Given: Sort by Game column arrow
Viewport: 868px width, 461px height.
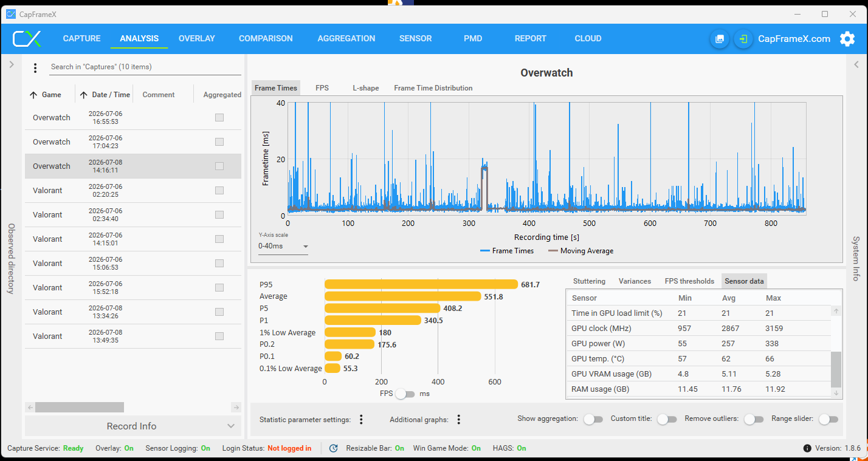Looking at the screenshot, I should point(33,95).
